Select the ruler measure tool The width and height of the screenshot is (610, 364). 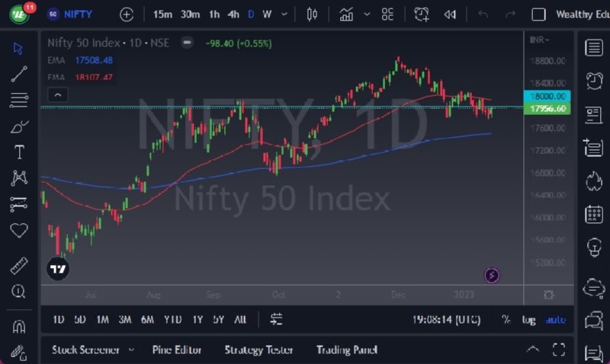coord(18,266)
